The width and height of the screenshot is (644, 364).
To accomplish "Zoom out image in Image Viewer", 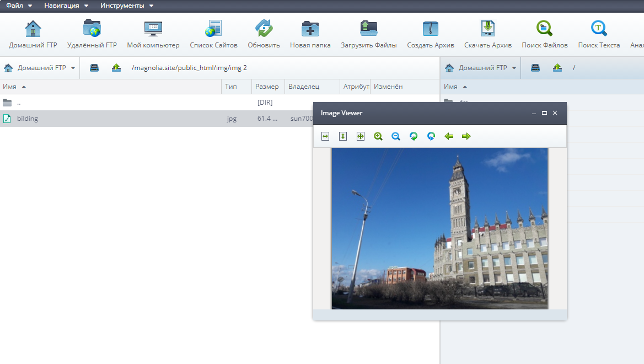I will click(396, 136).
